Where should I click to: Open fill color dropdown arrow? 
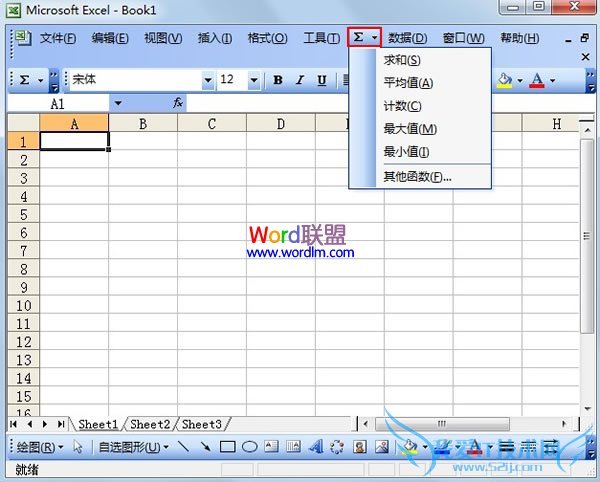(x=520, y=80)
